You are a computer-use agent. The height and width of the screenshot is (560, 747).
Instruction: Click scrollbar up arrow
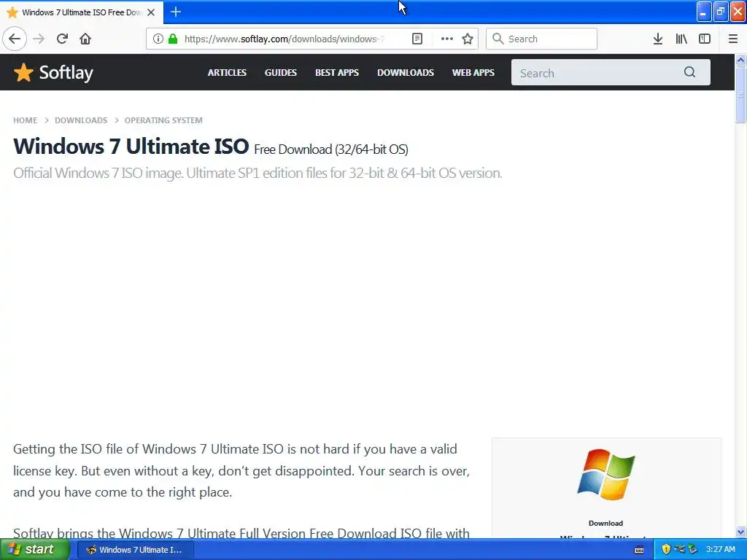740,60
